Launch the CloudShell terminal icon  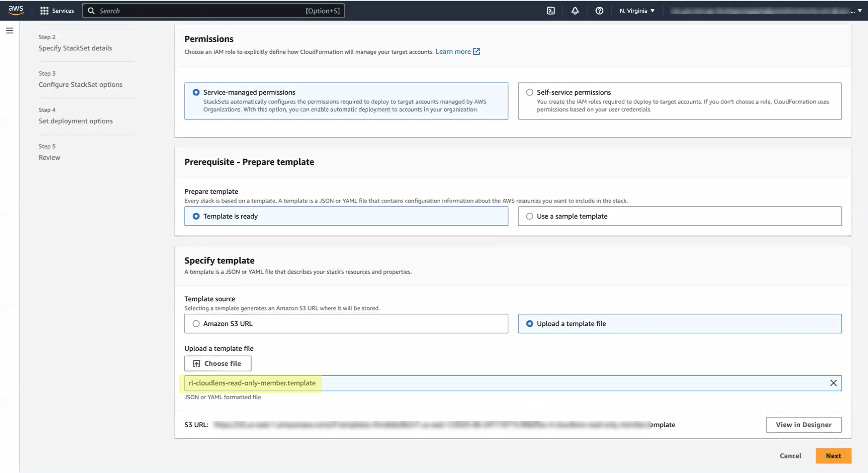pyautogui.click(x=551, y=11)
